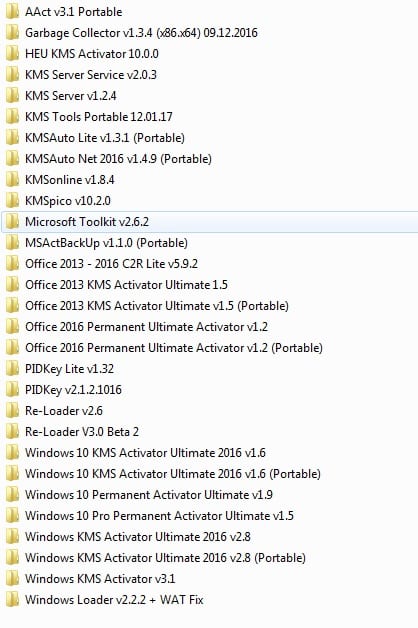Select KMSonline v1.8.4 folder name

pos(70,179)
